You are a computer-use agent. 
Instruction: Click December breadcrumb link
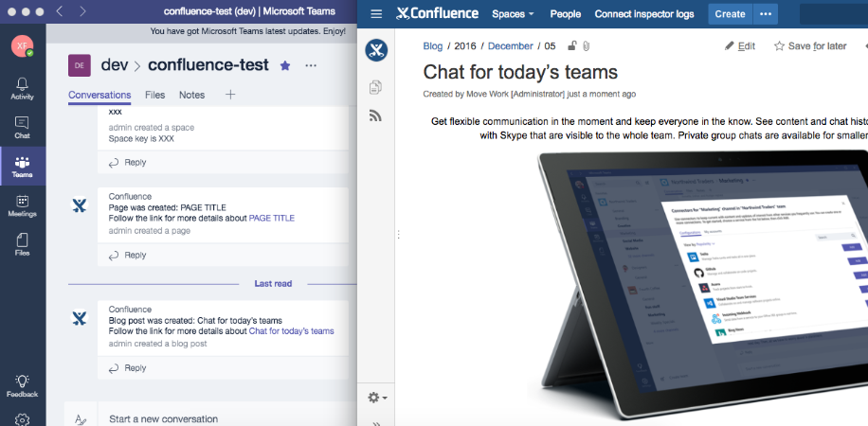(511, 46)
